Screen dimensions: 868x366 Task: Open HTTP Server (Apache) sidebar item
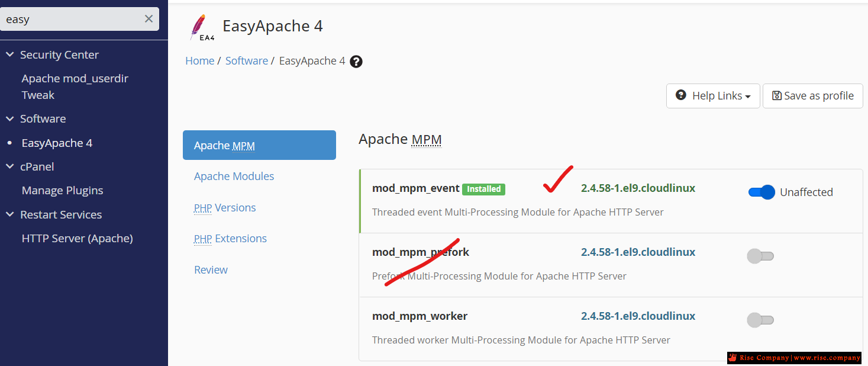(77, 238)
